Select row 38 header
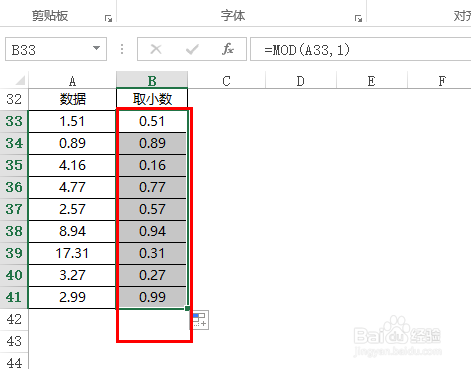471x369 pixels. [x=14, y=231]
